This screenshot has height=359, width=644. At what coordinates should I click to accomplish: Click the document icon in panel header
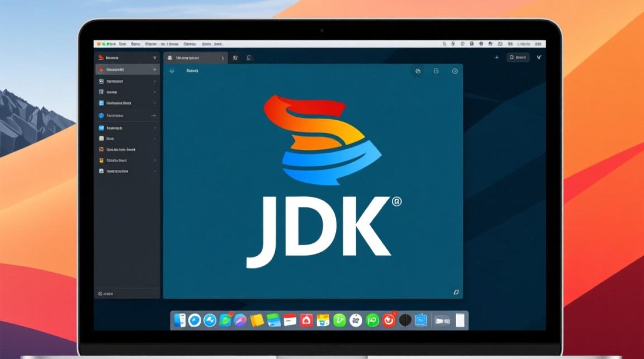tap(436, 71)
